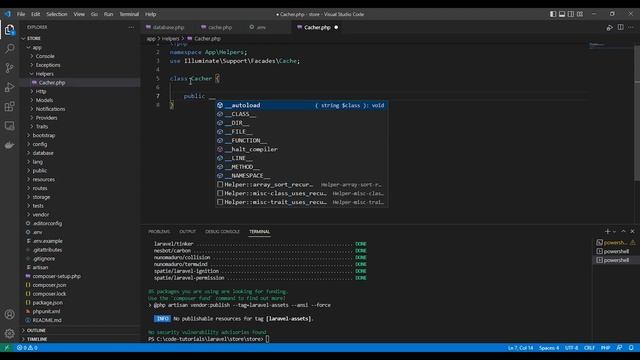Open the notifications bell in status bar

pos(631,348)
